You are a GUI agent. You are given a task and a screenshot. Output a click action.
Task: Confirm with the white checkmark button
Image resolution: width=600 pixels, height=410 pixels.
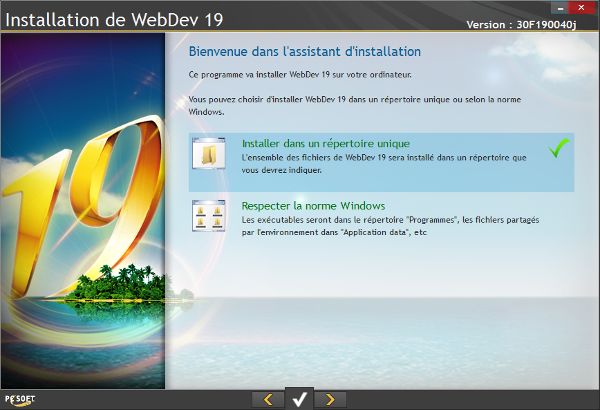[x=299, y=399]
